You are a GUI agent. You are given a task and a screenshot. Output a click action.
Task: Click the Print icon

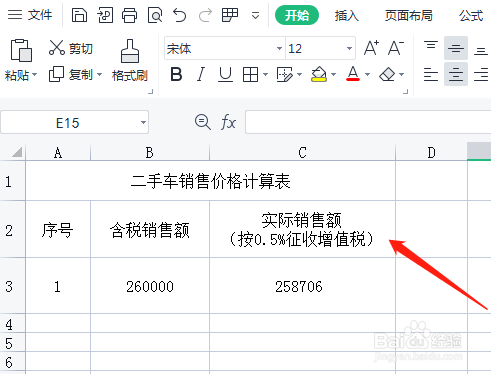129,15
